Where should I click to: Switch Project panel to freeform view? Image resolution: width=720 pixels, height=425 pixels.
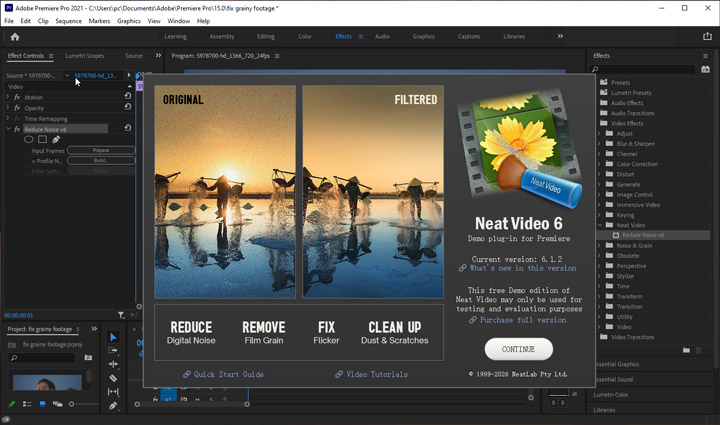pyautogui.click(x=57, y=404)
